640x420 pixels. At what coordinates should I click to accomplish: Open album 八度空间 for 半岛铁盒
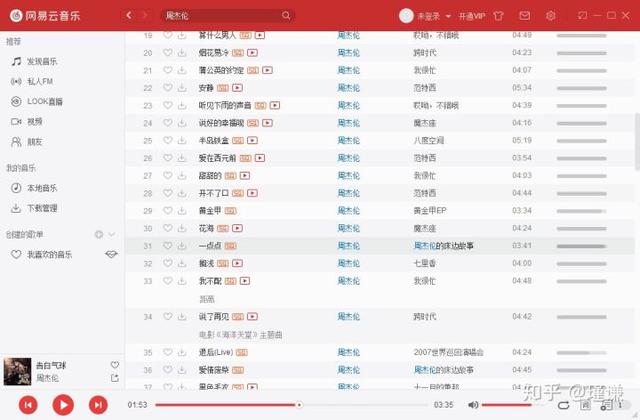(429, 140)
